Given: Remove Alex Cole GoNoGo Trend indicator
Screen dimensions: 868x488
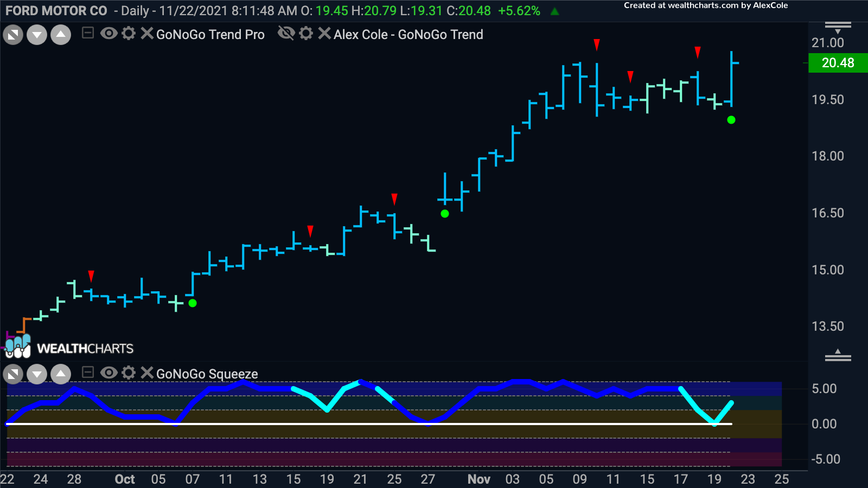Looking at the screenshot, I should (x=324, y=34).
